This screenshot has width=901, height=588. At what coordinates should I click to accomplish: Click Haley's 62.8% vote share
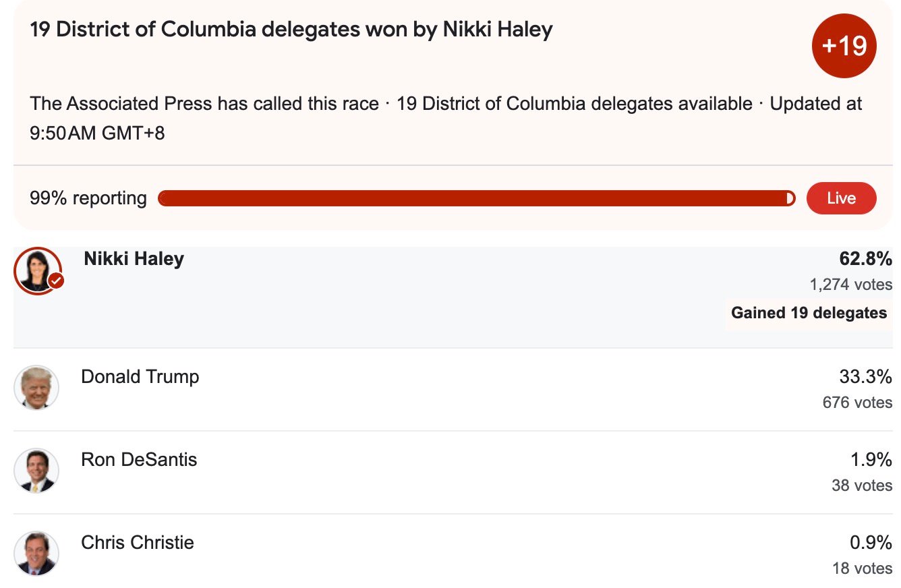pyautogui.click(x=865, y=259)
